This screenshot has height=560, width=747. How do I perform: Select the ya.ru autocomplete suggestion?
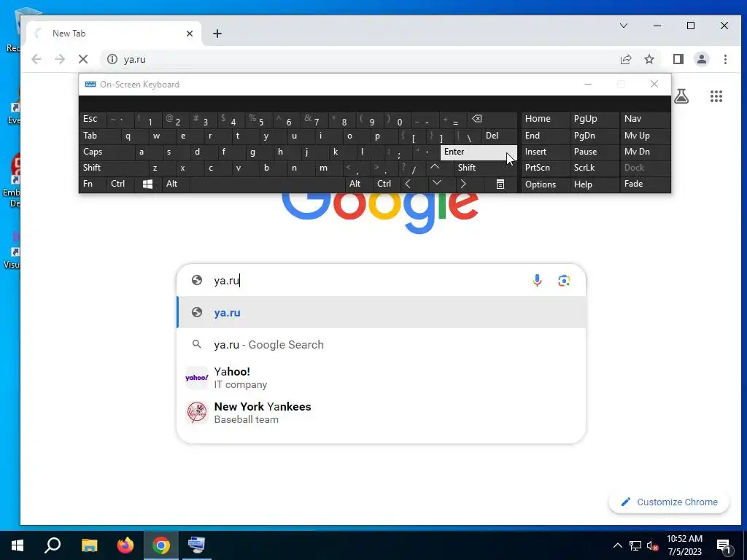[x=381, y=312]
